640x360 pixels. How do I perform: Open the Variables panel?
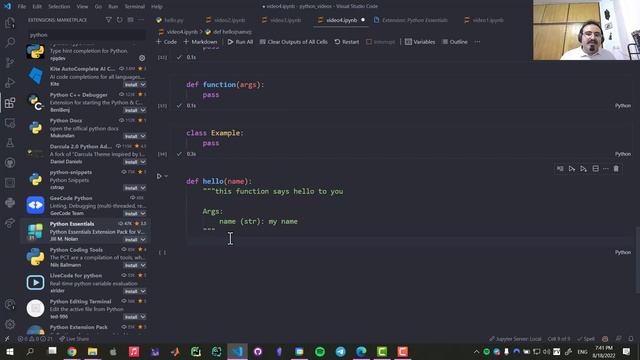tap(420, 42)
